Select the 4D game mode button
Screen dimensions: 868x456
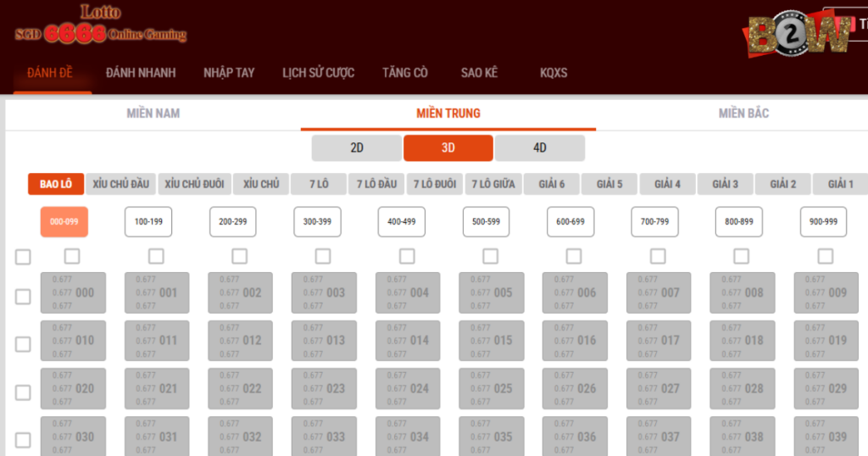pyautogui.click(x=540, y=147)
